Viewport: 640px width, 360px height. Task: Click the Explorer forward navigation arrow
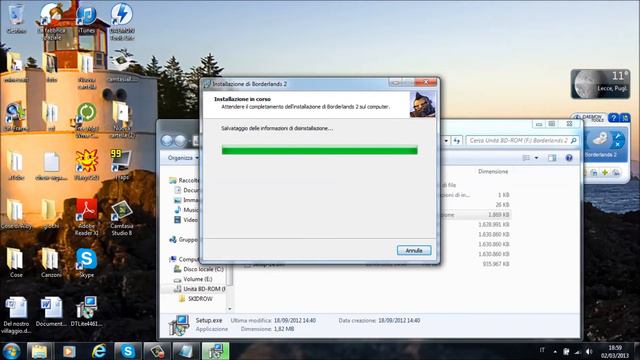180,141
